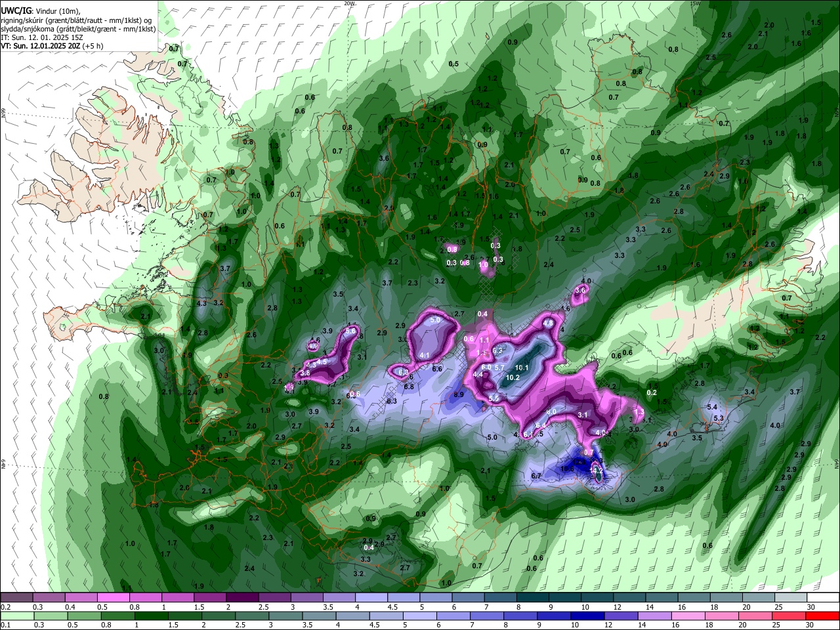Image resolution: width=840 pixels, height=630 pixels.
Task: Click the 'slydda/snjókoma' legend description line
Action: pyautogui.click(x=78, y=29)
